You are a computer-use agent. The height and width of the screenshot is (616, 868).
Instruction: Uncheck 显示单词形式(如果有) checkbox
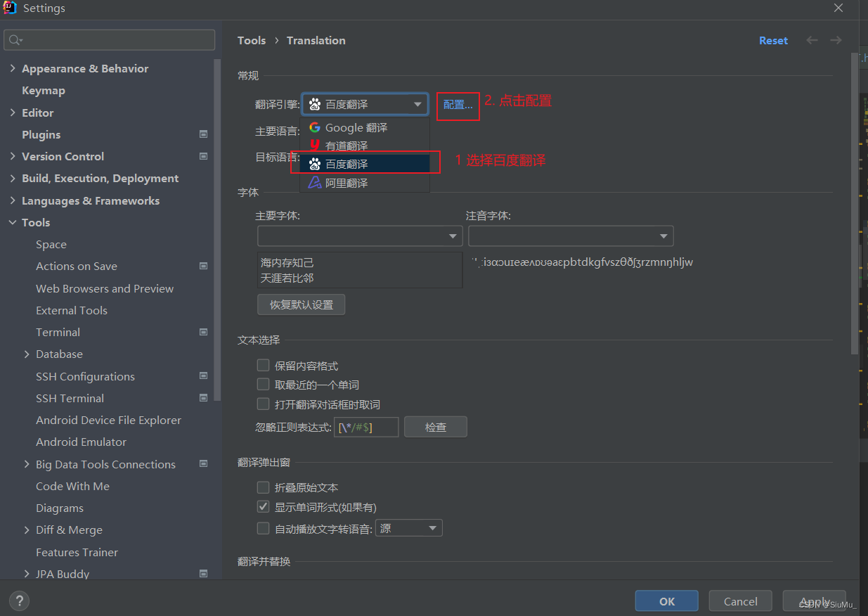coord(264,506)
